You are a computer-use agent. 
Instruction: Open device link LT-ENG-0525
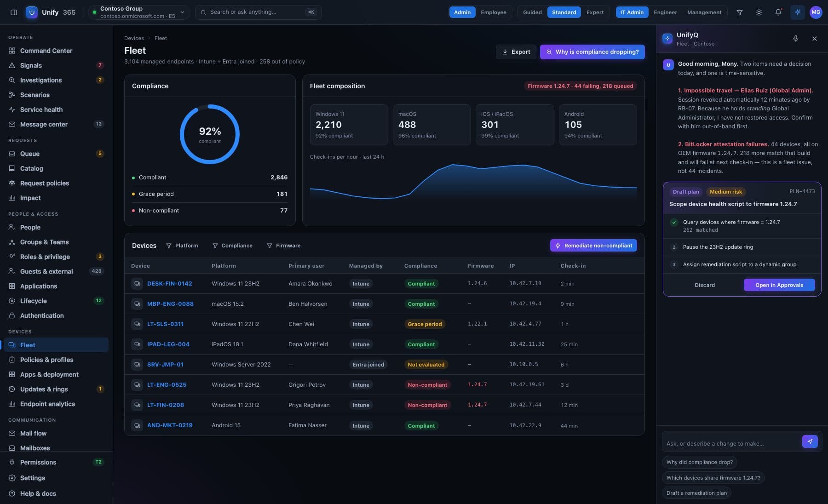[167, 385]
